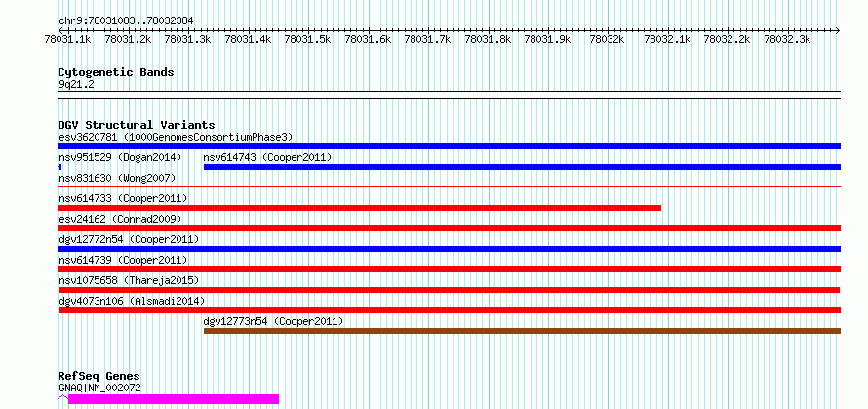Viewport: 868px width, 409px height.
Task: Click the 78032k ruler tick label
Action: (609, 40)
